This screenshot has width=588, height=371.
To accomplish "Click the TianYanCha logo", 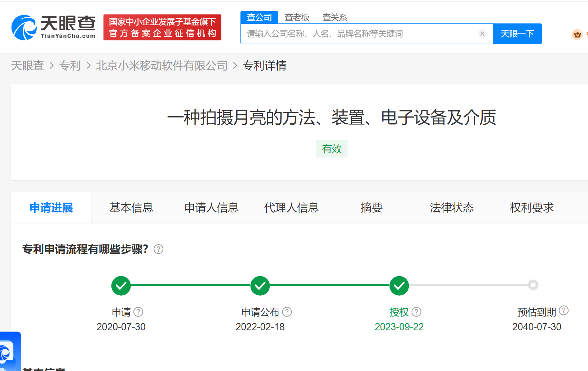I will [x=53, y=27].
